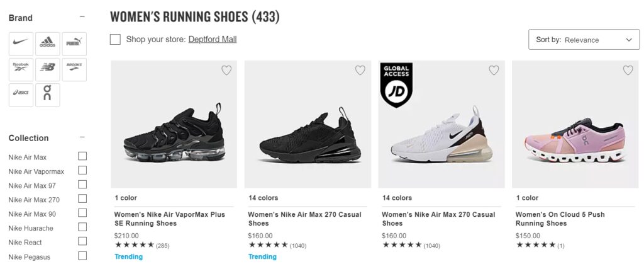
Task: Check the Nike Air Max collection filter
Action: point(82,156)
